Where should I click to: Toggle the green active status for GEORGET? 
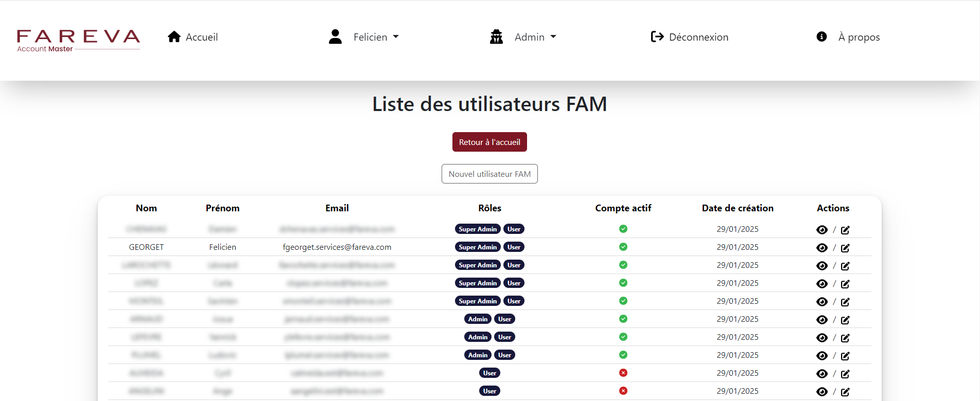point(623,247)
